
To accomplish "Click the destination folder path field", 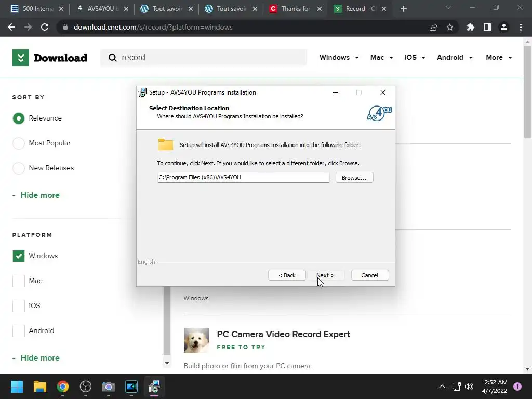I will tap(243, 177).
